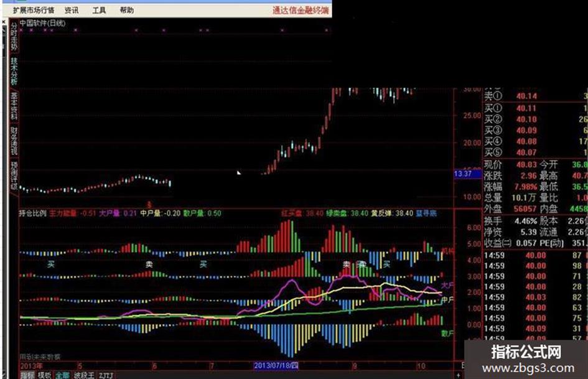Click the 14:59 trade at 40.03 with volume 82
Screen dimensions: 588x379
pyautogui.click(x=534, y=297)
